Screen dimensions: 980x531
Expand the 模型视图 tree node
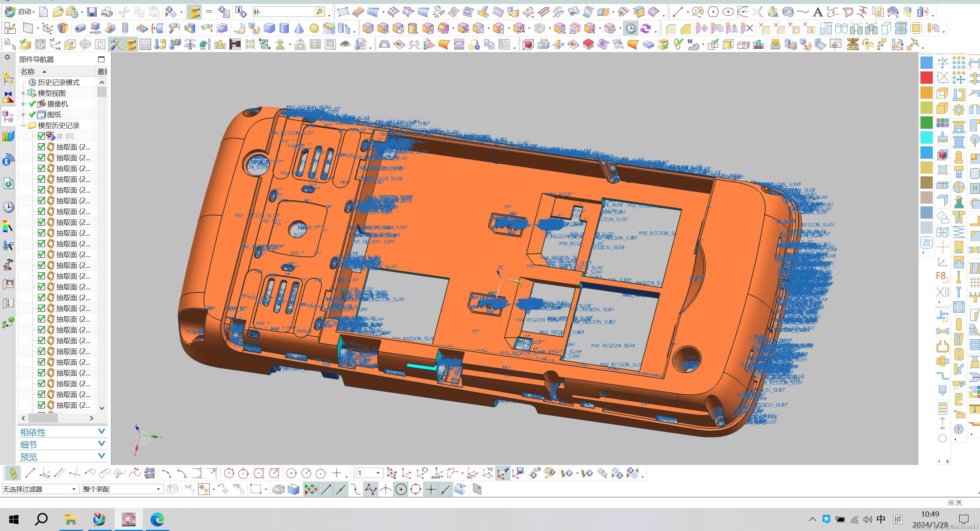(x=23, y=93)
